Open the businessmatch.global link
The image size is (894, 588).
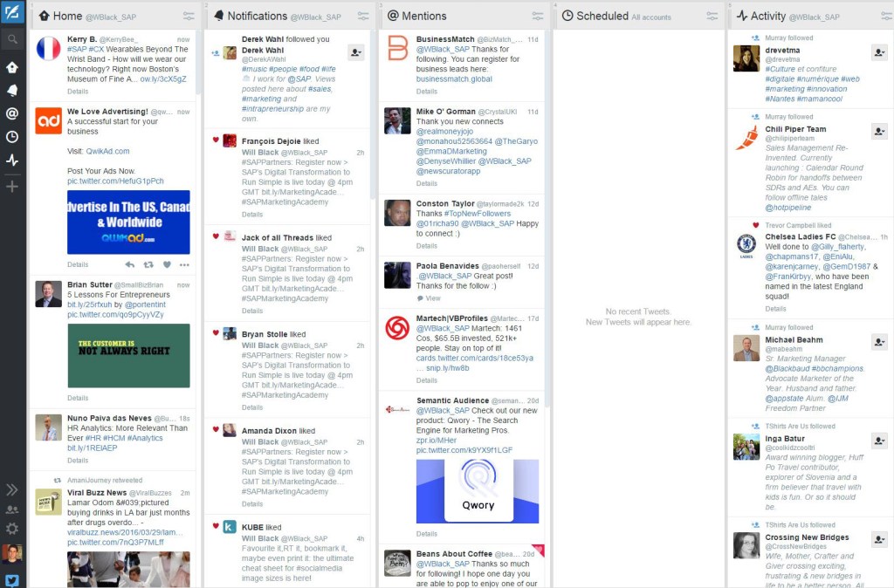coord(454,79)
